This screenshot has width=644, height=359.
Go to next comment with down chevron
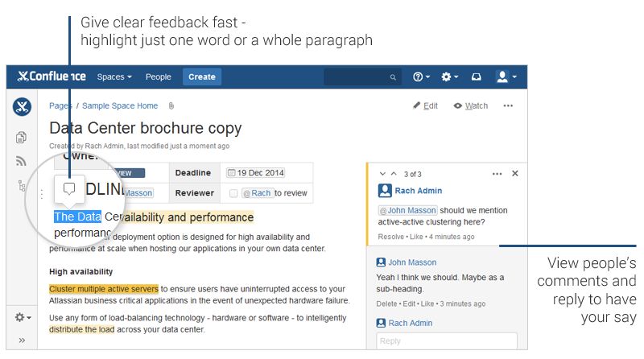[382, 174]
